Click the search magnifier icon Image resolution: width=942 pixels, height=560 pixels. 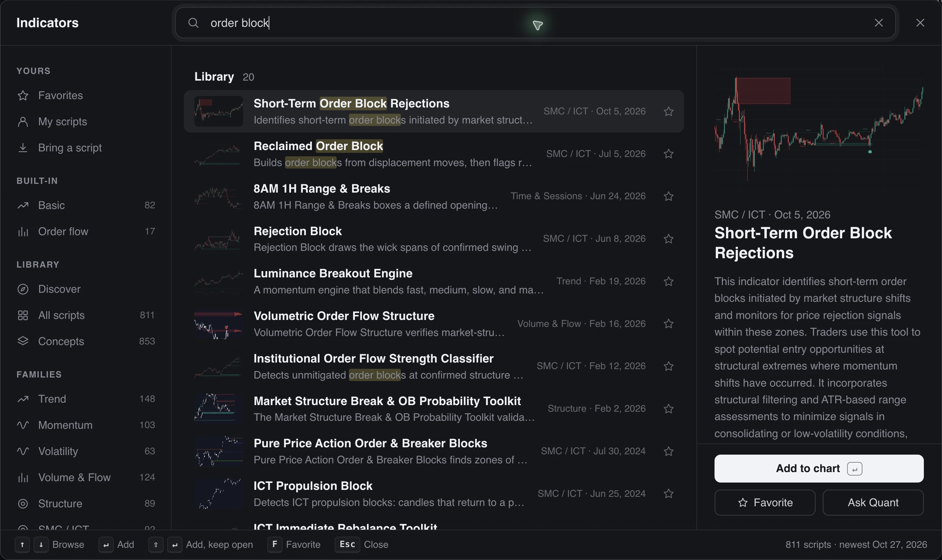pos(193,23)
